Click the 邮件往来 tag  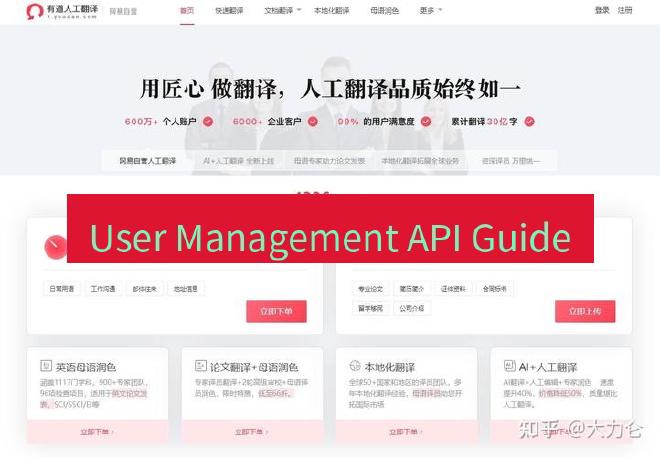[144, 289]
